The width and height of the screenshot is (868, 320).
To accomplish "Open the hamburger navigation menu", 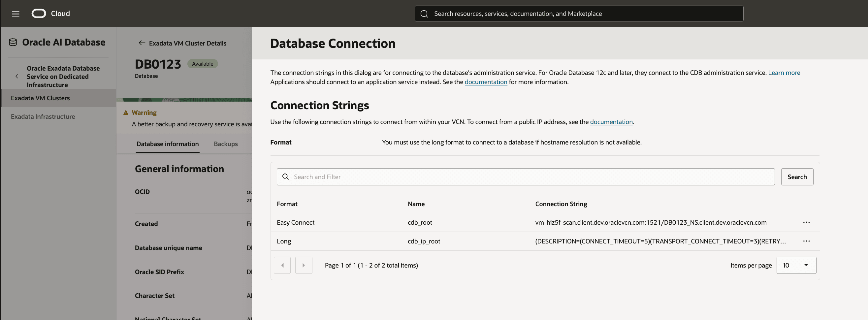I will click(x=16, y=14).
